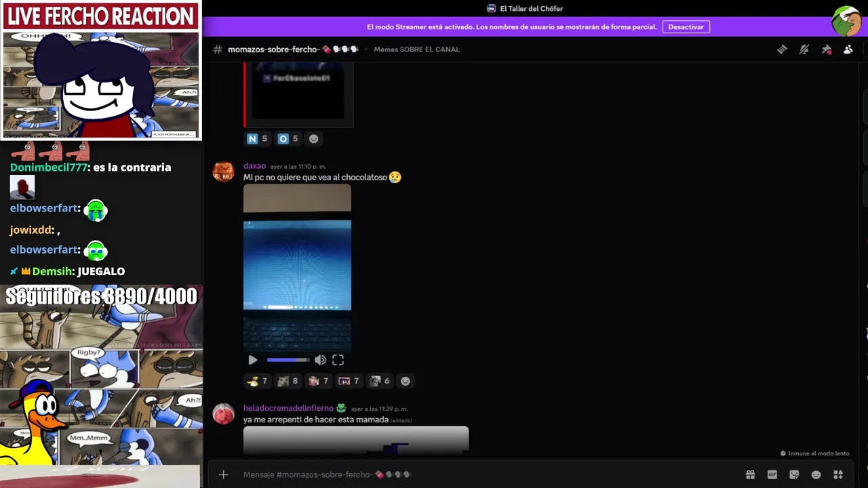The height and width of the screenshot is (488, 868).
Task: Open heladocremadelinfierno's avatar
Action: (x=224, y=413)
